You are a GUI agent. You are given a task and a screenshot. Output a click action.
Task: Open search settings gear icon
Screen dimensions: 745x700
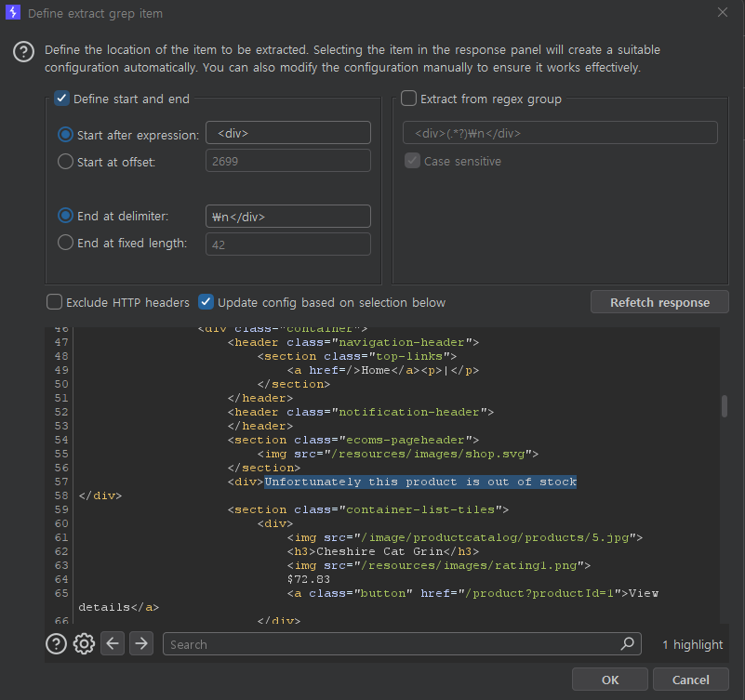[x=84, y=643]
